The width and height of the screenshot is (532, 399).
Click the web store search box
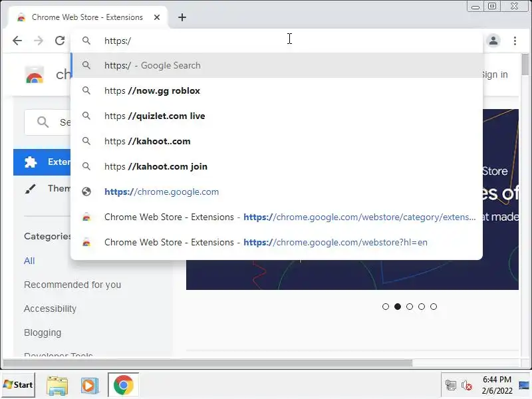click(47, 122)
